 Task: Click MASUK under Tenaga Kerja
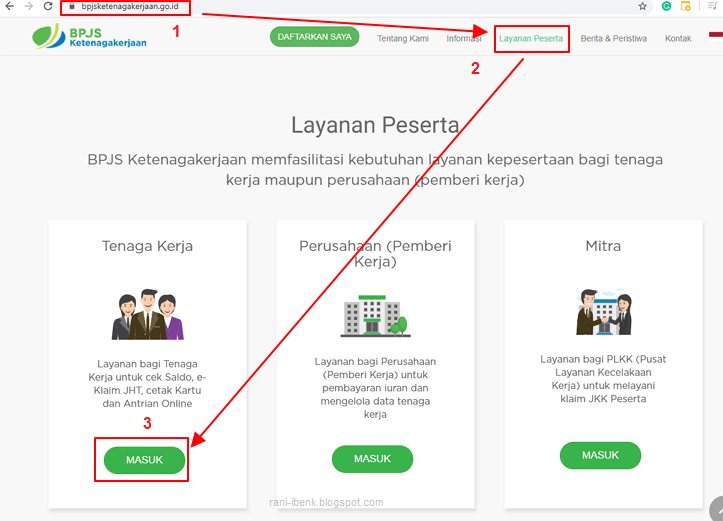click(144, 460)
